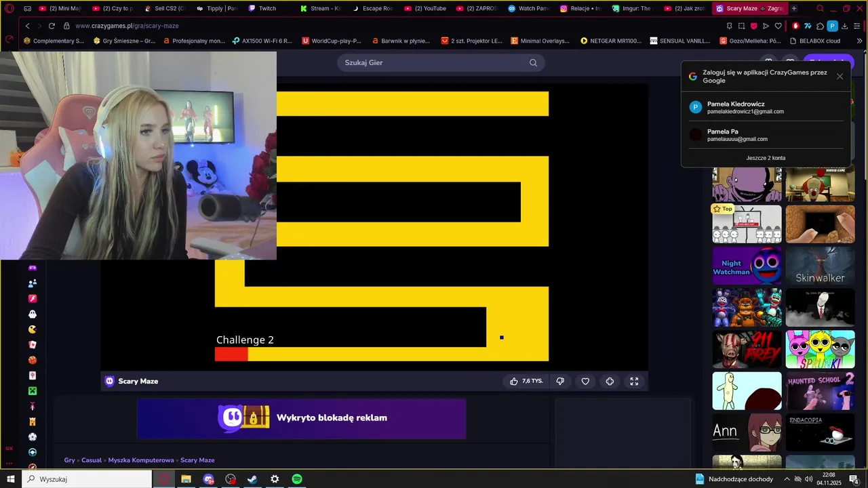Viewport: 868px width, 488px height.
Task: Expand the bookmarks bar overflow chevron
Action: pyautogui.click(x=860, y=41)
